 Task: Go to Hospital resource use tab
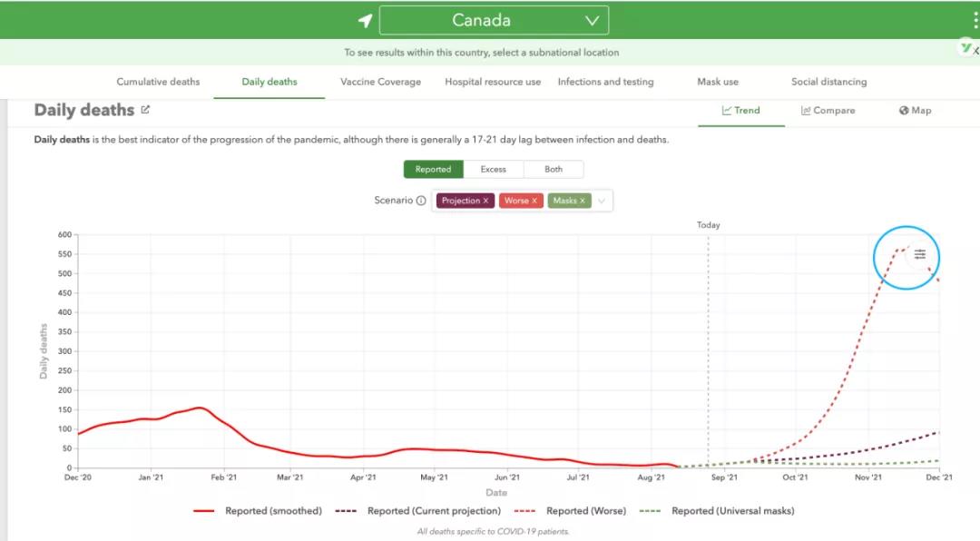pyautogui.click(x=493, y=82)
